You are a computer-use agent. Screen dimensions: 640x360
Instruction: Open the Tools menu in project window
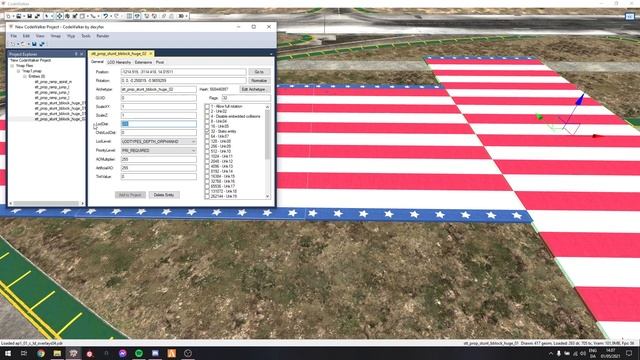[x=86, y=36]
